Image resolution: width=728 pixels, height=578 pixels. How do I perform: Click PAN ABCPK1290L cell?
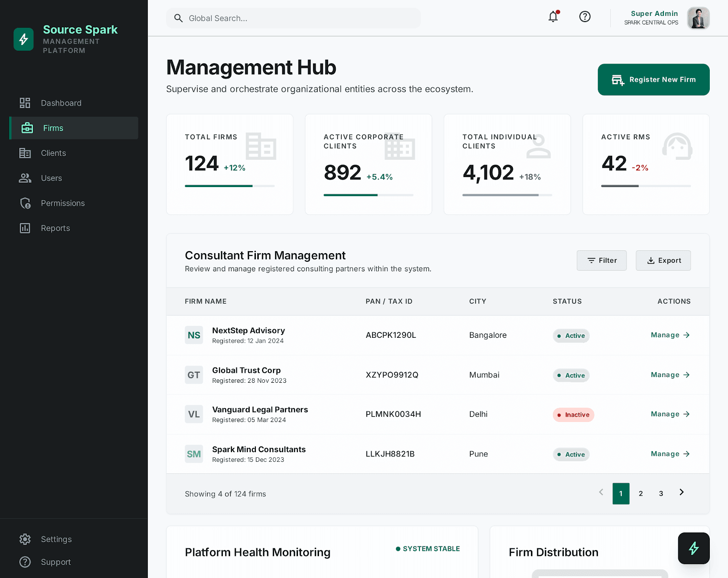(x=391, y=335)
